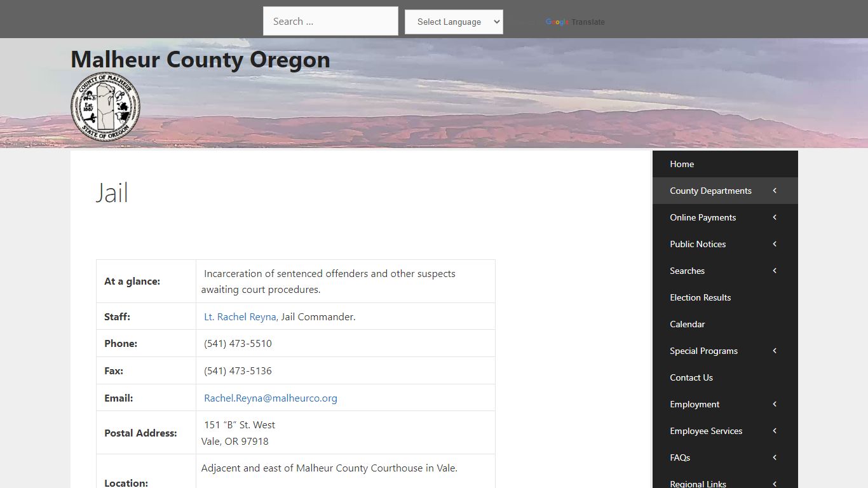Expand the County Departments submenu arrow

[x=775, y=191]
